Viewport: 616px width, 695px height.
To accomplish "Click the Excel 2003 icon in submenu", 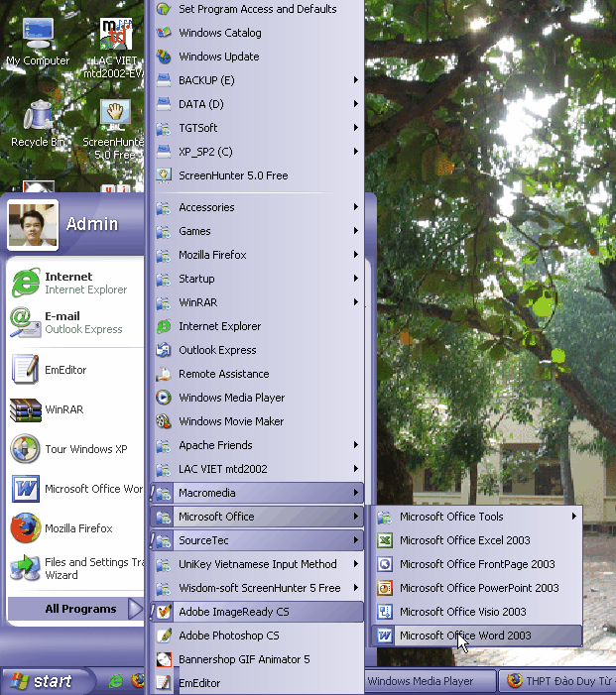I will [x=384, y=540].
